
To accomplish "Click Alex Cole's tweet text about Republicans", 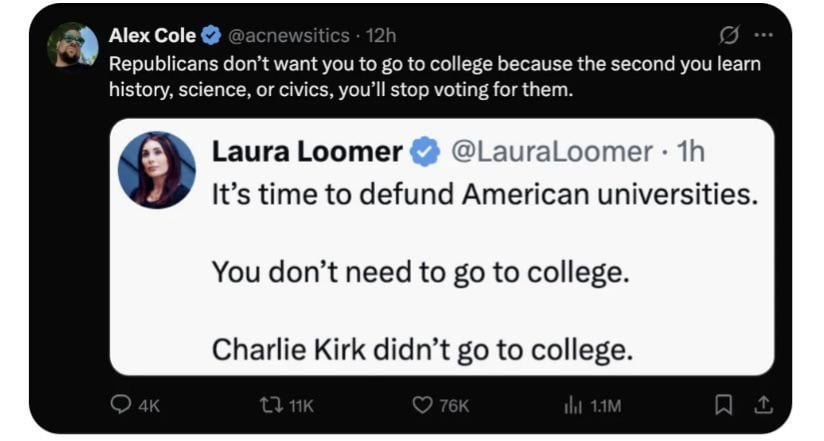I will point(434,76).
